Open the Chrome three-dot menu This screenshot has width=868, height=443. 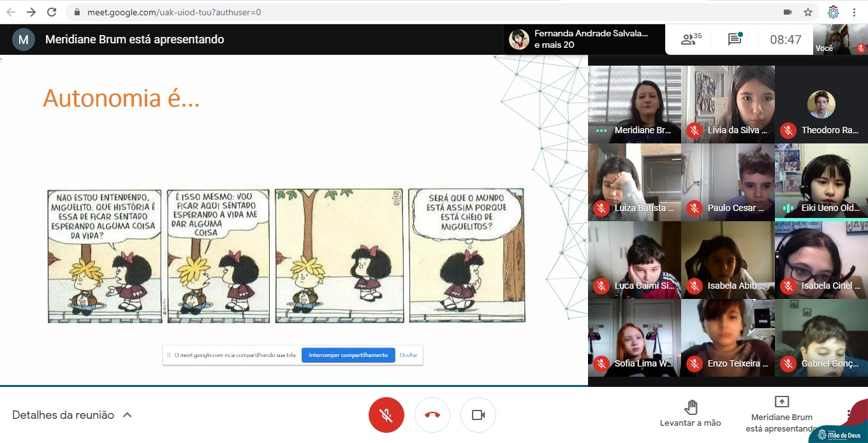point(854,12)
